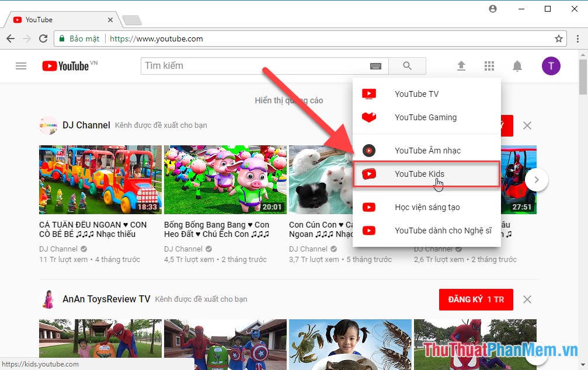Open YouTube TV from the menu
This screenshot has width=588, height=370.
tap(416, 93)
